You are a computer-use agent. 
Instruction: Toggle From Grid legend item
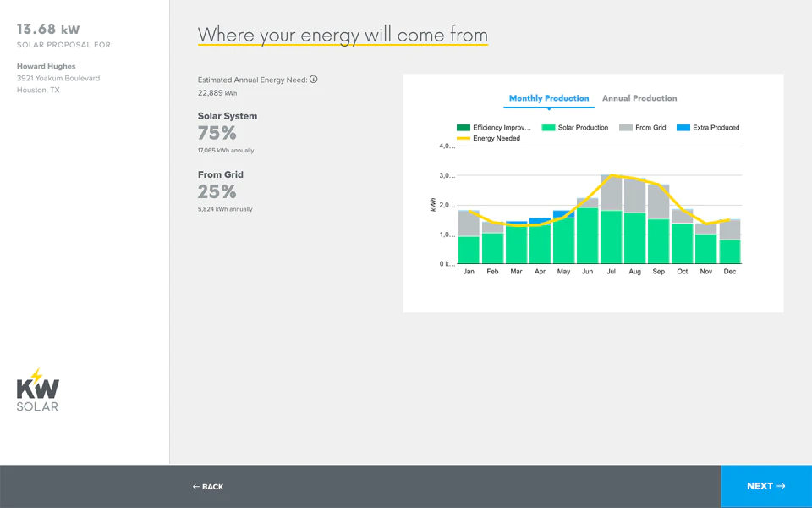(643, 128)
